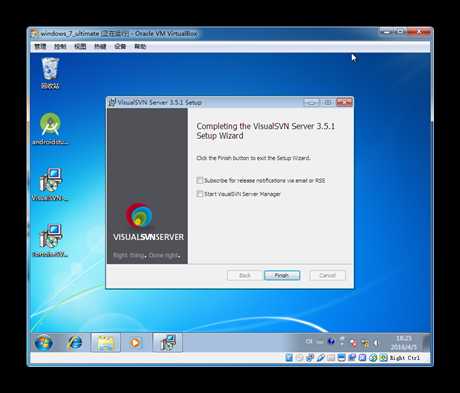Image resolution: width=460 pixels, height=393 pixels.
Task: Click the VirtualBox window title bar icon
Action: pos(35,34)
